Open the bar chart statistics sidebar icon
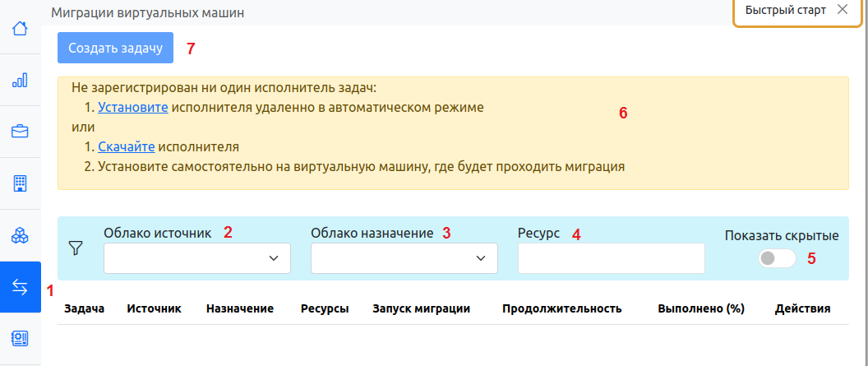The height and width of the screenshot is (366, 868). click(x=20, y=80)
